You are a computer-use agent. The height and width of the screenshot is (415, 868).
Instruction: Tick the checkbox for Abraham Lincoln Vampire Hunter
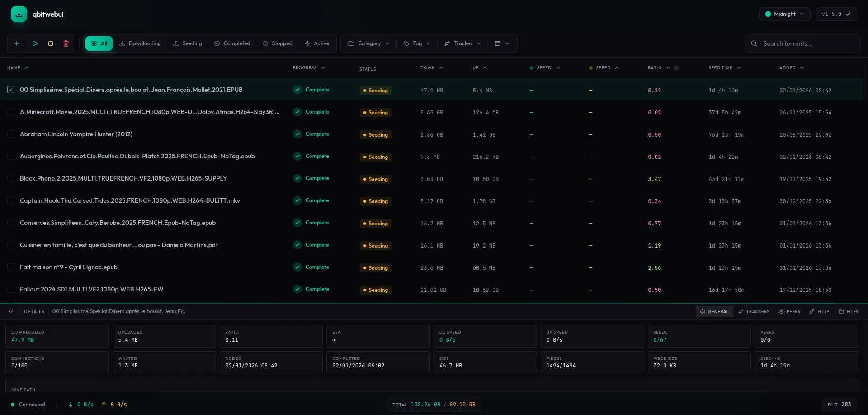coord(11,134)
